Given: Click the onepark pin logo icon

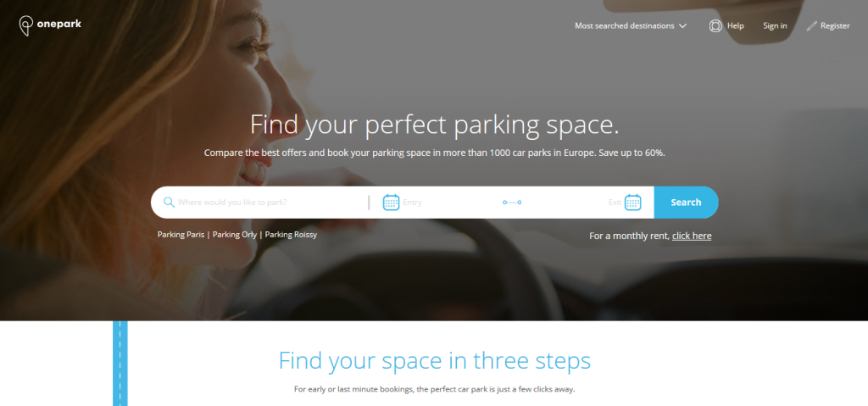Looking at the screenshot, I should click(26, 26).
